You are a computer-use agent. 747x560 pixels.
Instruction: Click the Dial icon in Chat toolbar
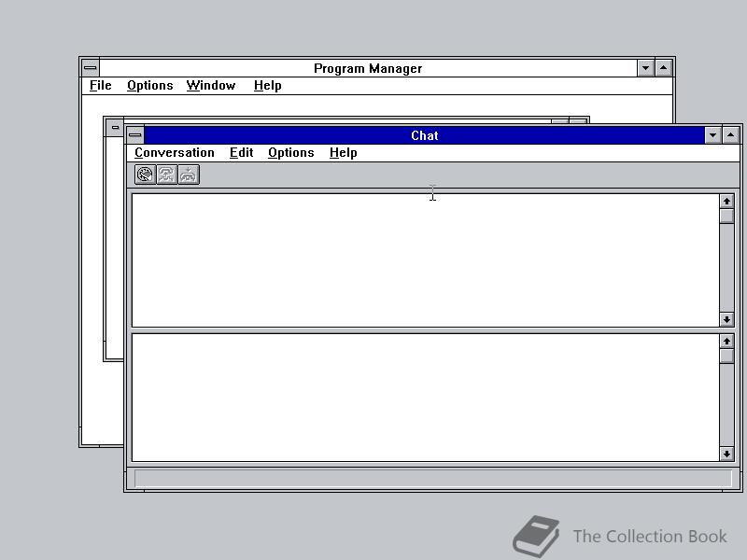coord(146,175)
